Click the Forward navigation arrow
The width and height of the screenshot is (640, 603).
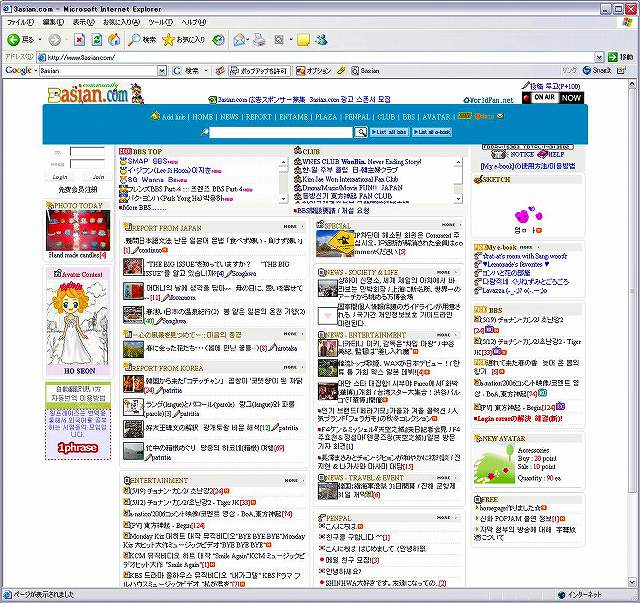click(x=54, y=40)
